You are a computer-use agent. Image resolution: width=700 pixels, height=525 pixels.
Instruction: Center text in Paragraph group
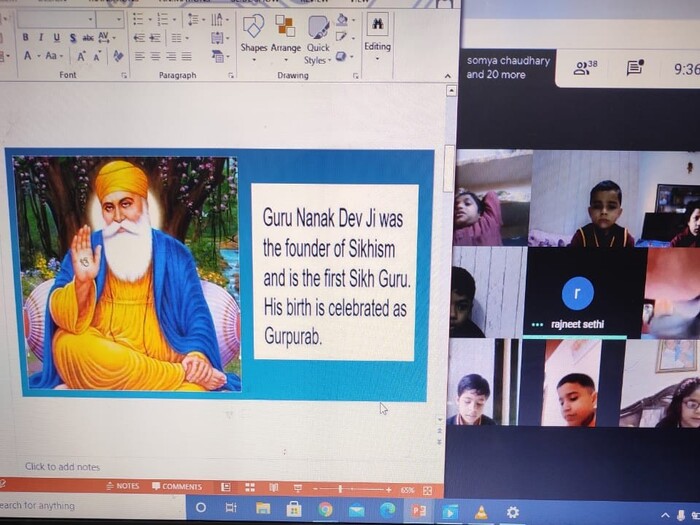point(155,56)
